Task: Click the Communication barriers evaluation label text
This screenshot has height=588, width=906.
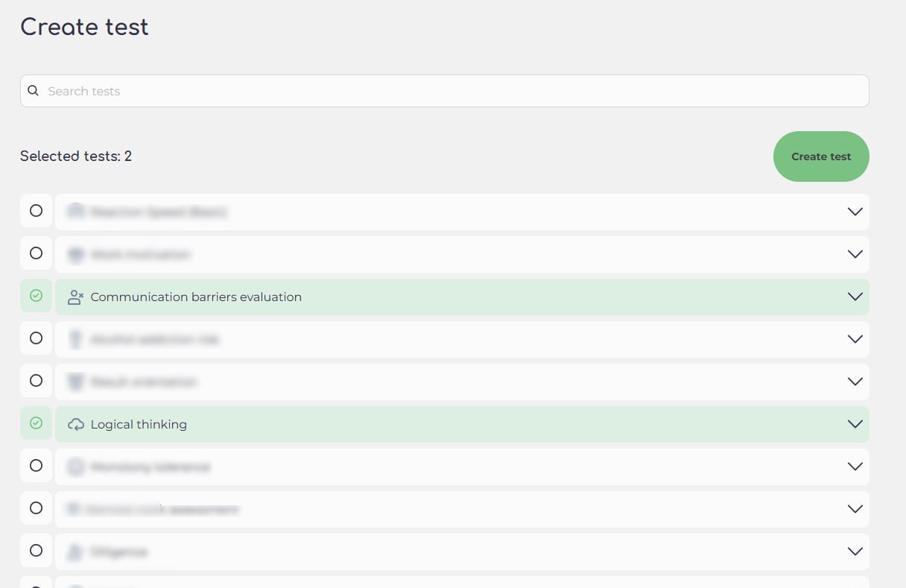Action: coord(196,297)
